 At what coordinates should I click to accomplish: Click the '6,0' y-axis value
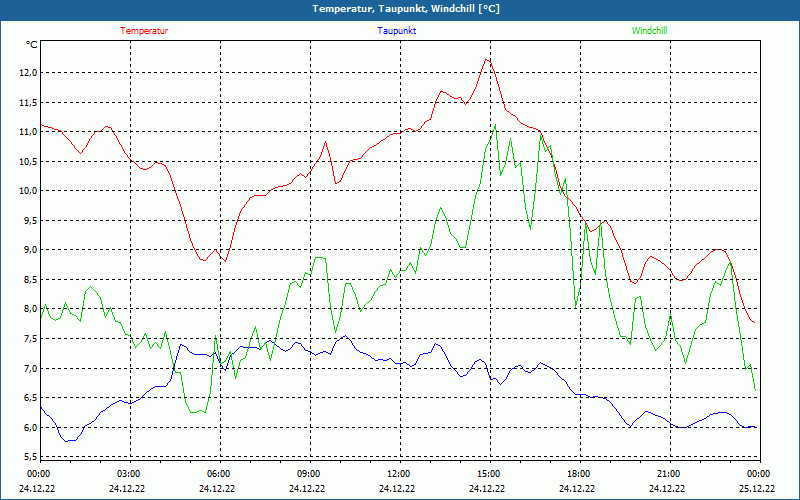coord(31,427)
